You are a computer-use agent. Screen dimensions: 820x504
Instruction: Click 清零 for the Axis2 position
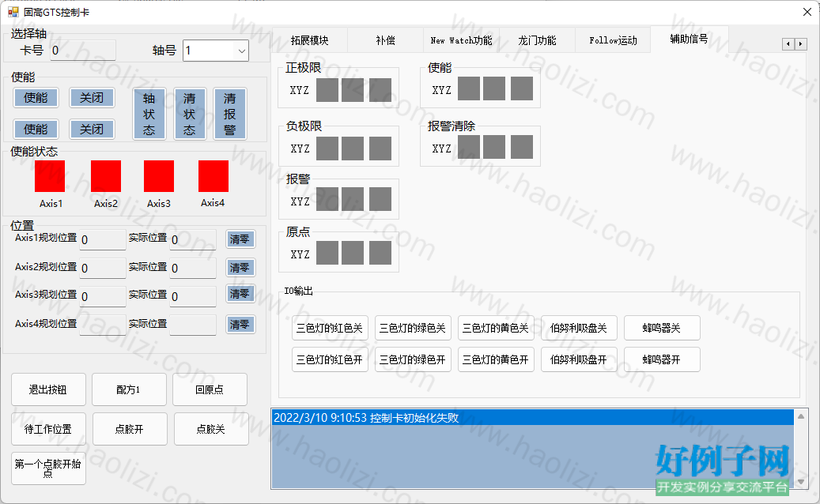tap(240, 268)
